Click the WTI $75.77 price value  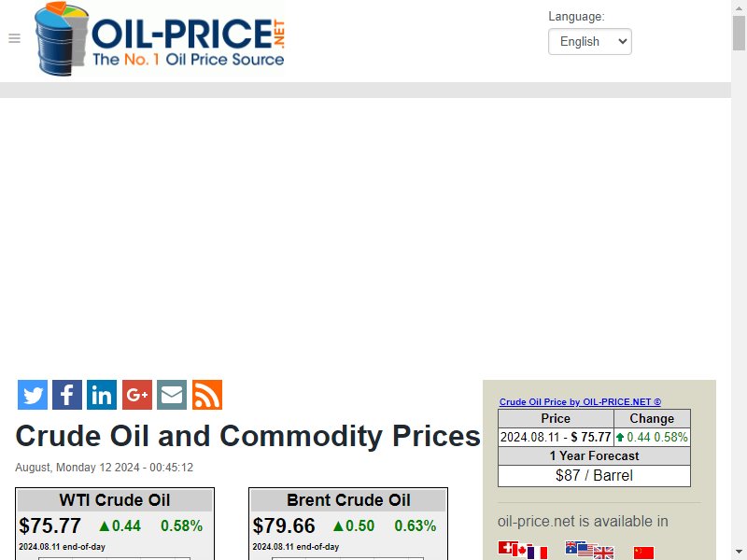click(49, 525)
